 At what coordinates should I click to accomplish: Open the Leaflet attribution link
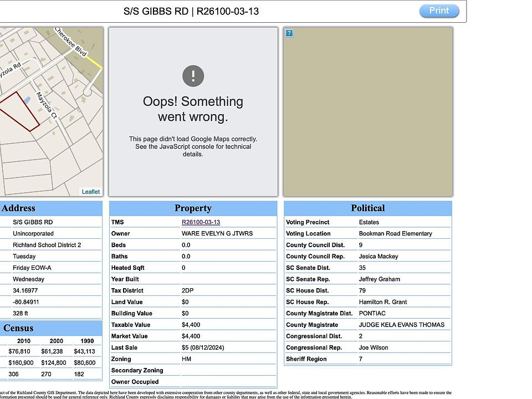(x=90, y=192)
